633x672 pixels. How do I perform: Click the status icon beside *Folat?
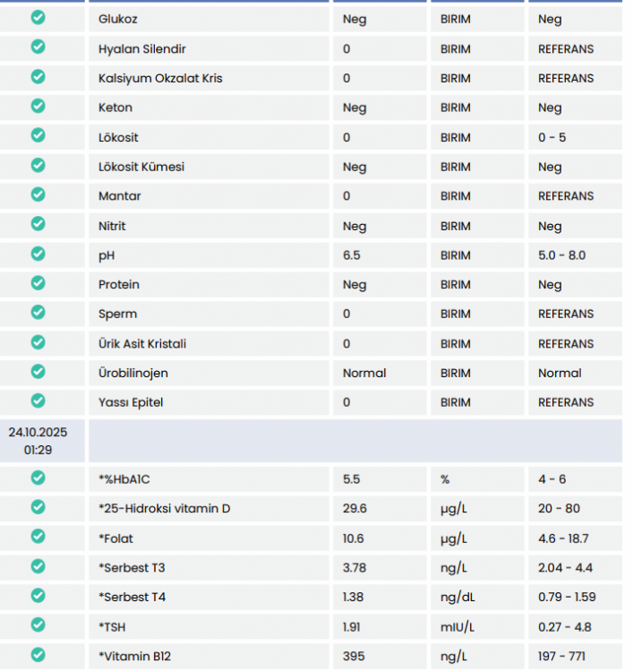[38, 537]
